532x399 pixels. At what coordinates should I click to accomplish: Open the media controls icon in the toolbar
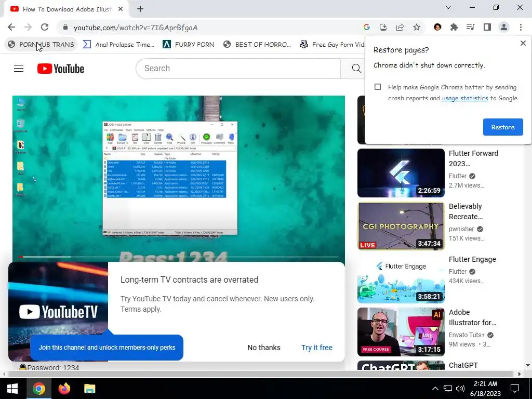[471, 27]
